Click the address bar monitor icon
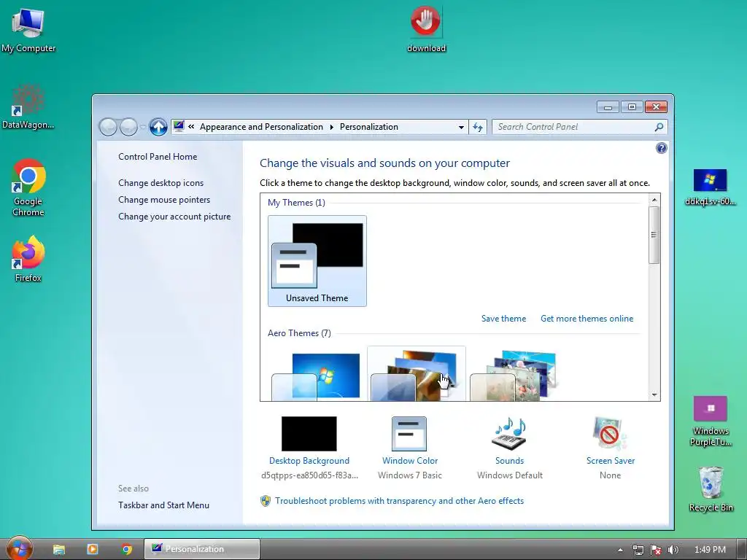Image resolution: width=747 pixels, height=560 pixels. [x=179, y=126]
